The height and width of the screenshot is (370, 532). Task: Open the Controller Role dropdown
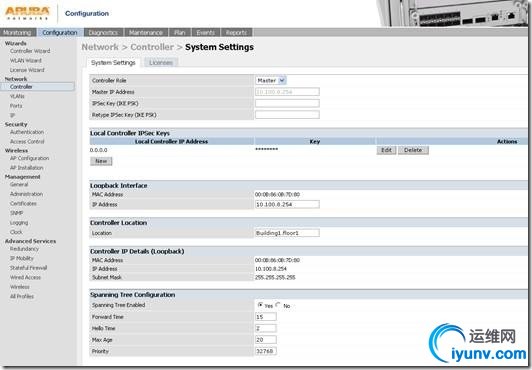(270, 80)
